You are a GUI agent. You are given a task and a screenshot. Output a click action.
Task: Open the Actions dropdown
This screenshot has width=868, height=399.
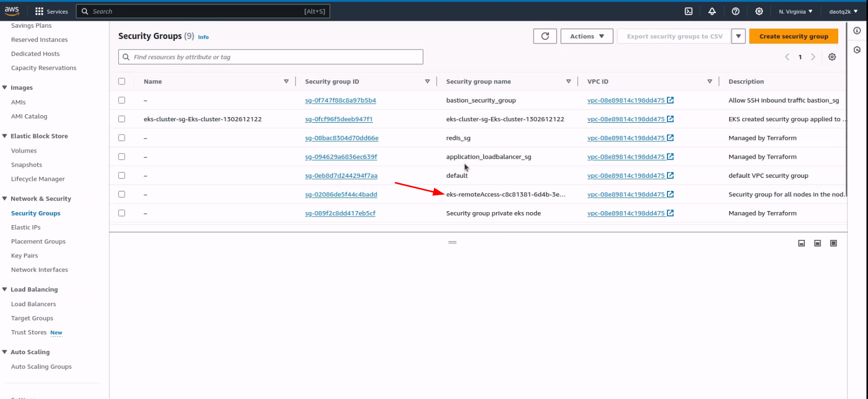click(x=587, y=36)
